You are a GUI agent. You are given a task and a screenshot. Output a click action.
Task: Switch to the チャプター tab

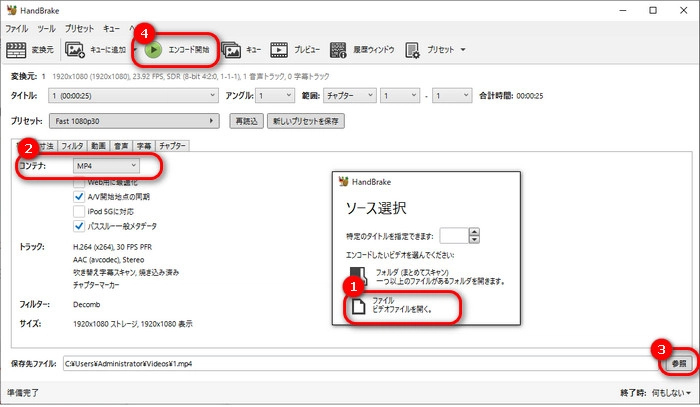172,146
